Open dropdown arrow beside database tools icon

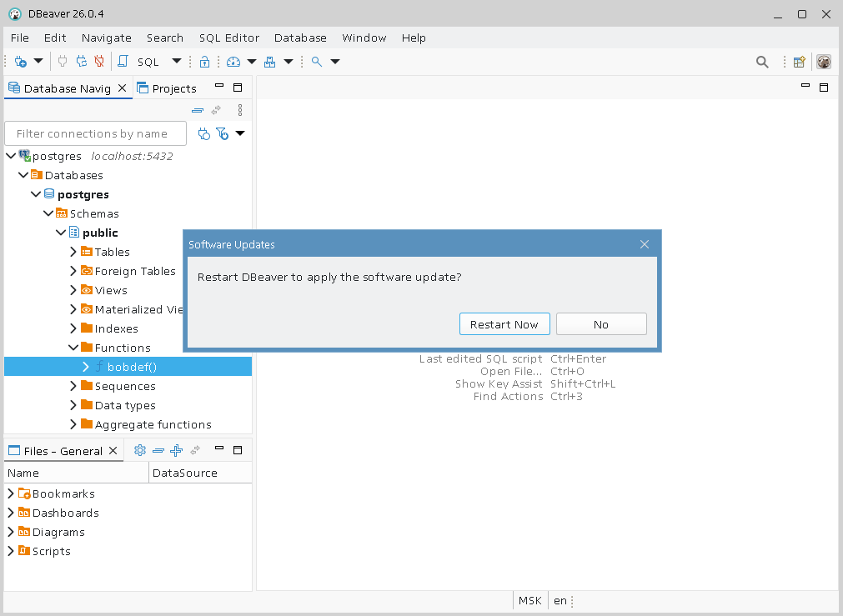(x=289, y=62)
